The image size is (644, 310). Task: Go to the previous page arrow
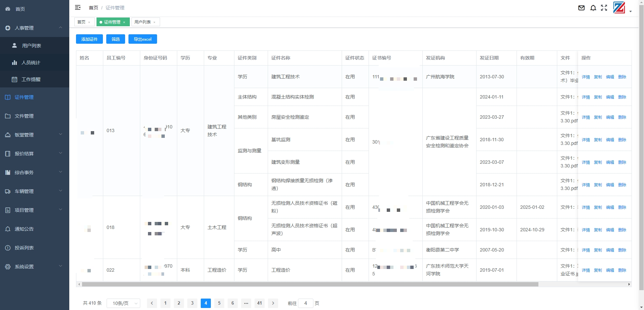(x=152, y=303)
